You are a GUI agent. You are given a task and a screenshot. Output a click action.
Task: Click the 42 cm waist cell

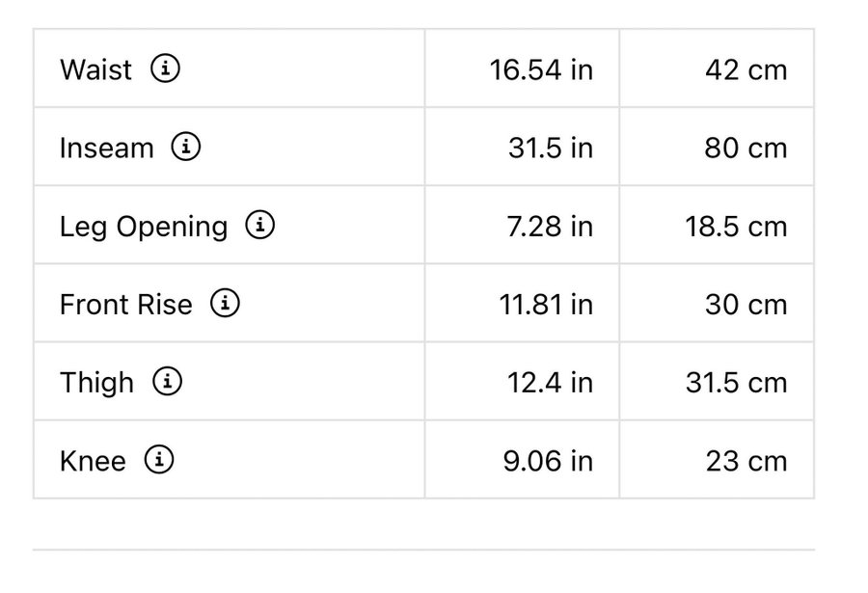746,70
